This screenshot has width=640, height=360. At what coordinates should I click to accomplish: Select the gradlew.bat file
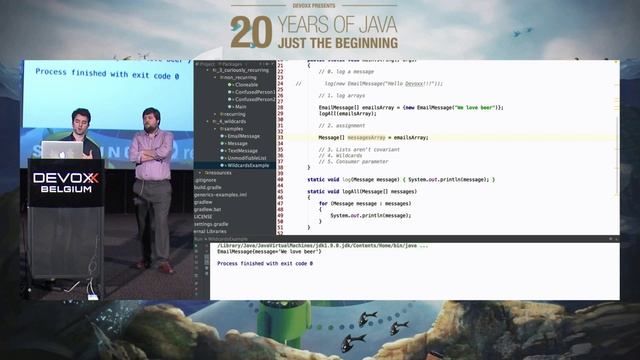(207, 209)
